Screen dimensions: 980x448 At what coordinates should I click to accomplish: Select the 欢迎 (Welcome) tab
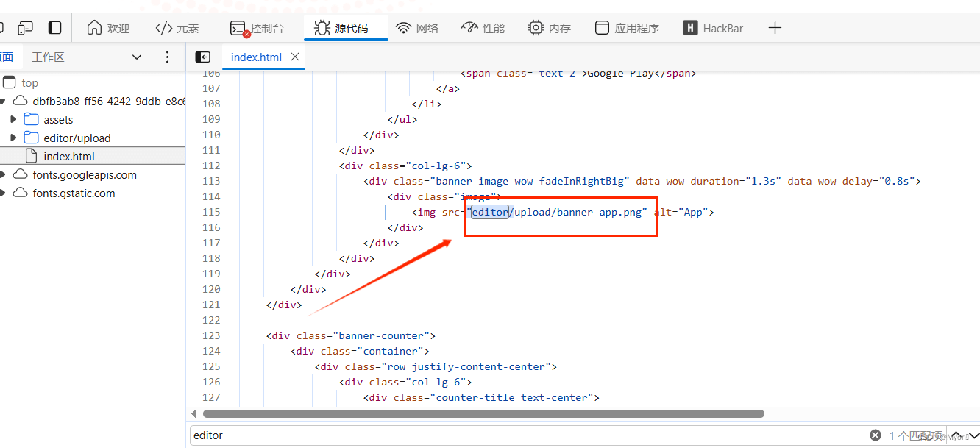point(108,28)
